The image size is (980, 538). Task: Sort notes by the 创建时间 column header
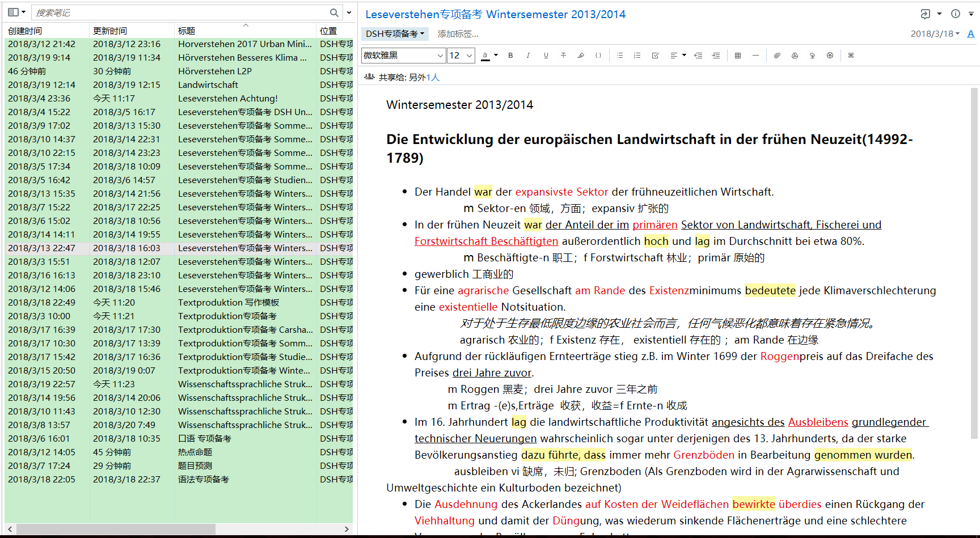click(25, 31)
